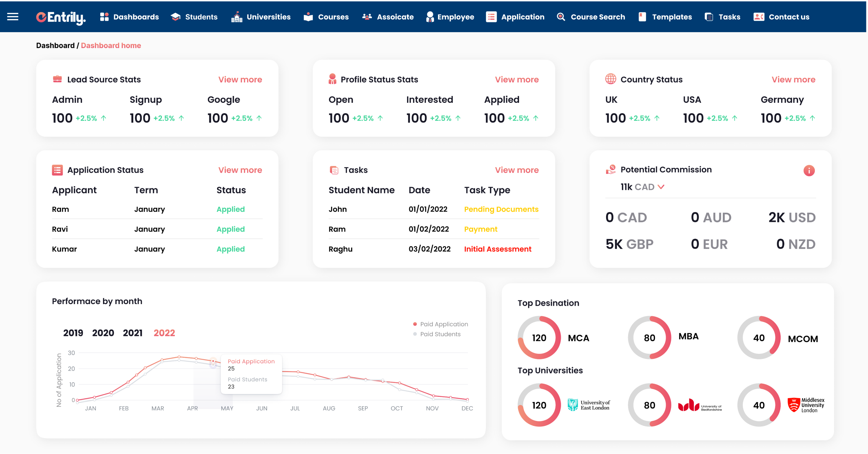Click the Germany country status count
868x454 pixels.
[x=771, y=118]
